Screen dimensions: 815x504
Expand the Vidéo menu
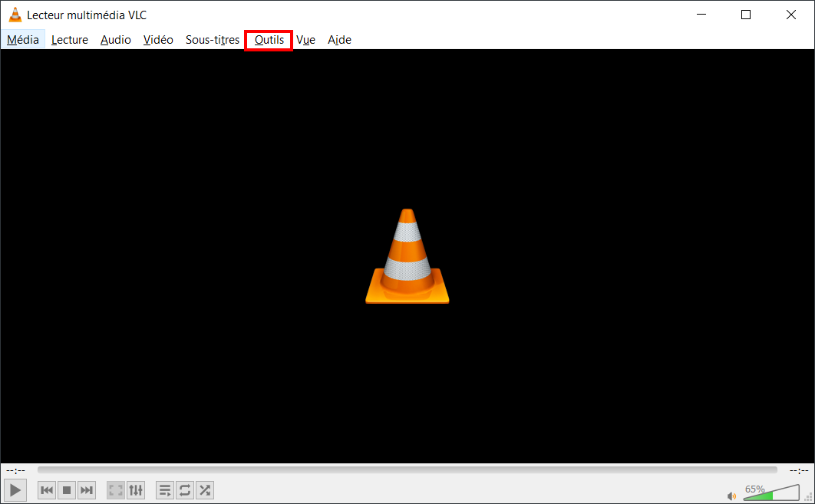pyautogui.click(x=158, y=39)
